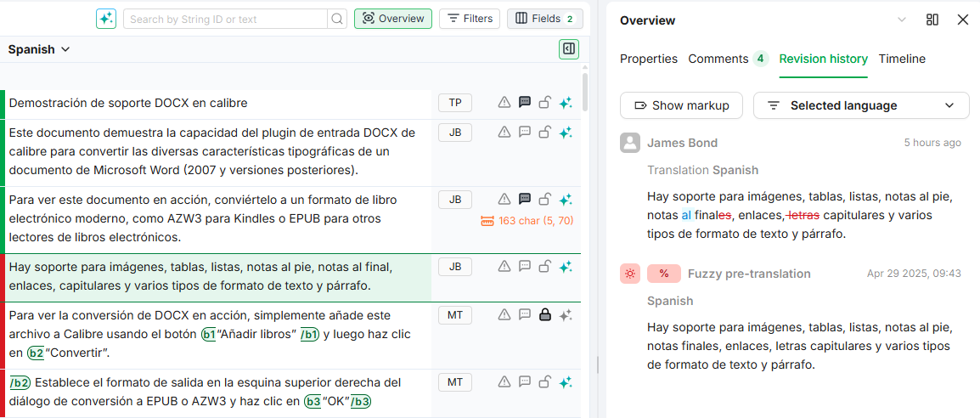This screenshot has width=980, height=418.
Task: Click the Overview panel collapse chevron
Action: pos(902,20)
